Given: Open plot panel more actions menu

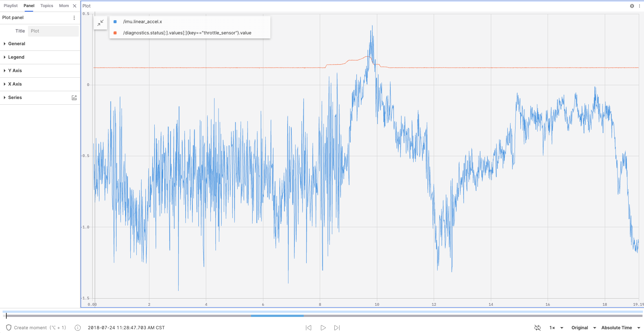Looking at the screenshot, I should click(640, 6).
